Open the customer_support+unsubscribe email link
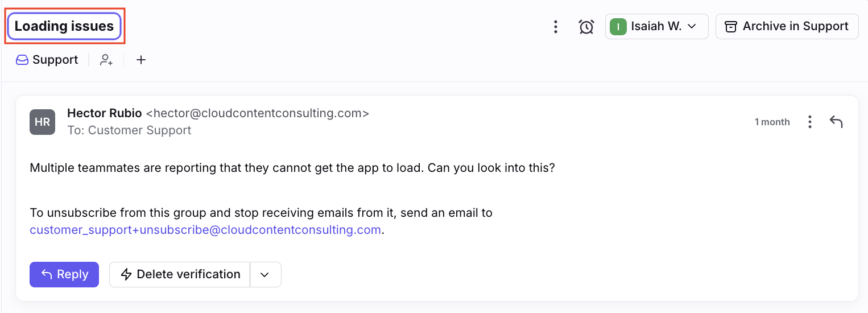 (x=205, y=230)
